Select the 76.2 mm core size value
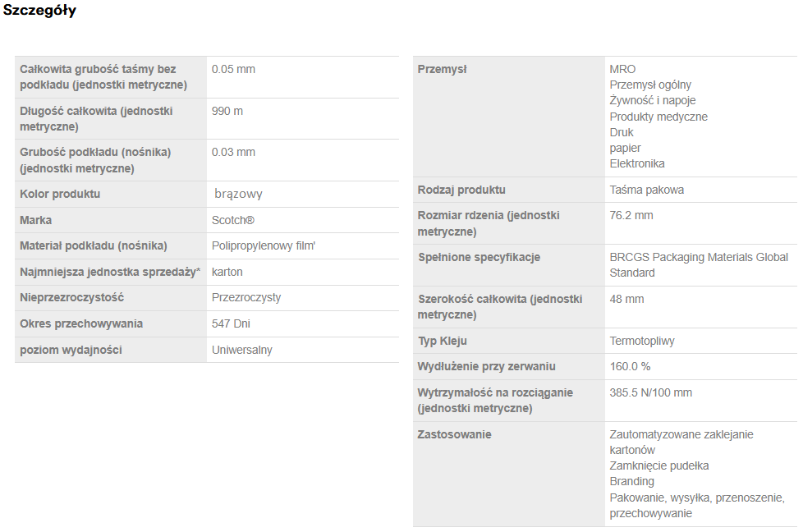Viewport: 803px width, 532px height. [x=631, y=215]
